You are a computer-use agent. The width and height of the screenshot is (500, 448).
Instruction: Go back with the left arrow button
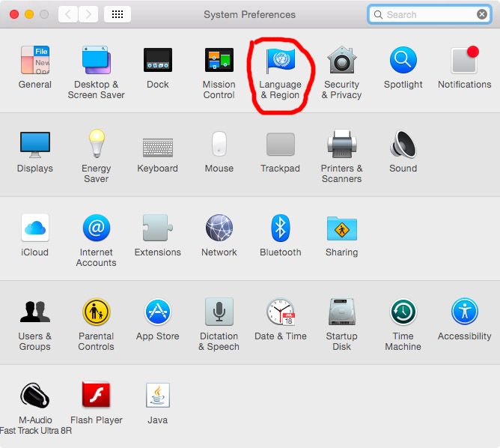pyautogui.click(x=68, y=14)
